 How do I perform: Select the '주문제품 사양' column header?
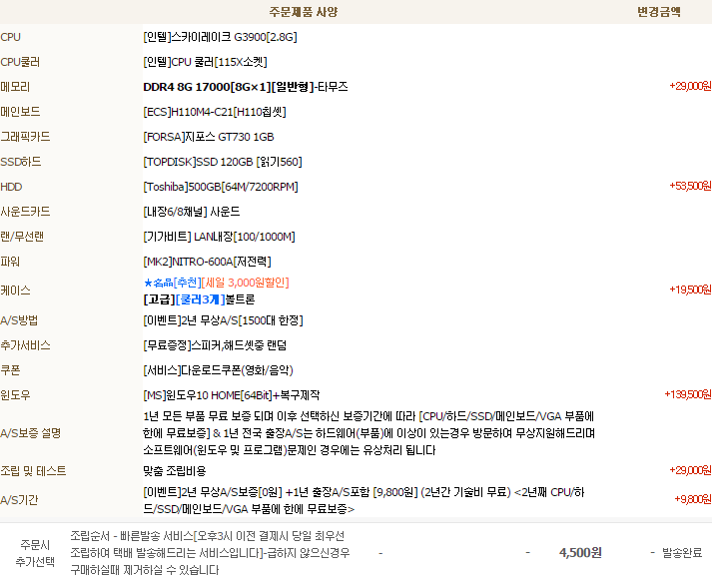tap(304, 12)
